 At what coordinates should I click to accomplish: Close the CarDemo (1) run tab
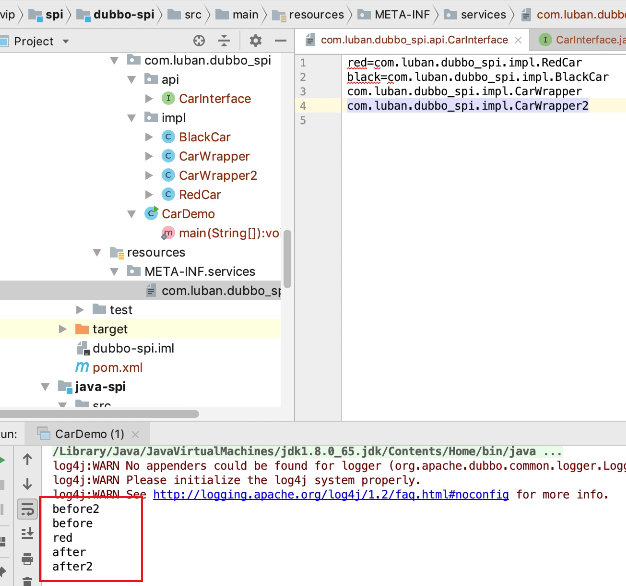(135, 434)
